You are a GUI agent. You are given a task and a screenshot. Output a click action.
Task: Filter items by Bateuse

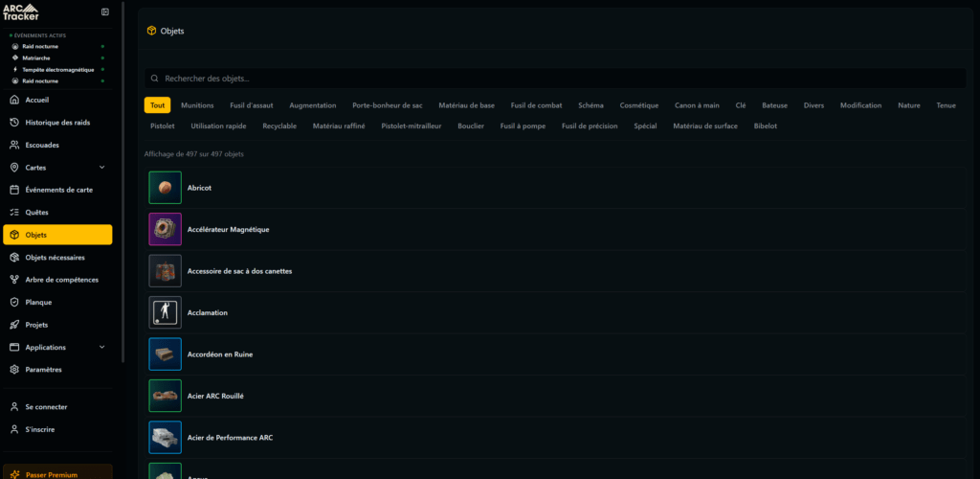pyautogui.click(x=775, y=105)
